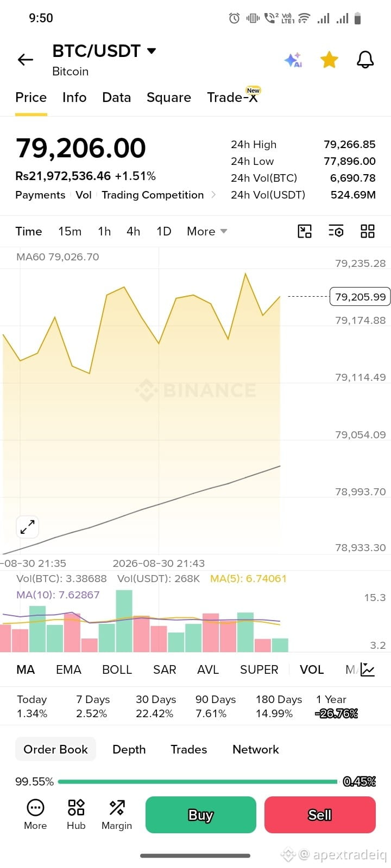
Task: Open the Hub icon in bottom bar
Action: [76, 814]
